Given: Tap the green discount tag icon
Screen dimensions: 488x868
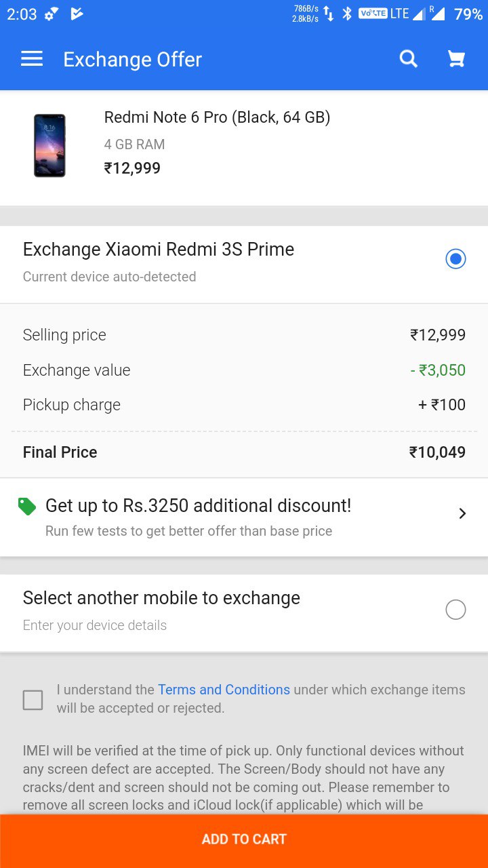Looking at the screenshot, I should 27,506.
